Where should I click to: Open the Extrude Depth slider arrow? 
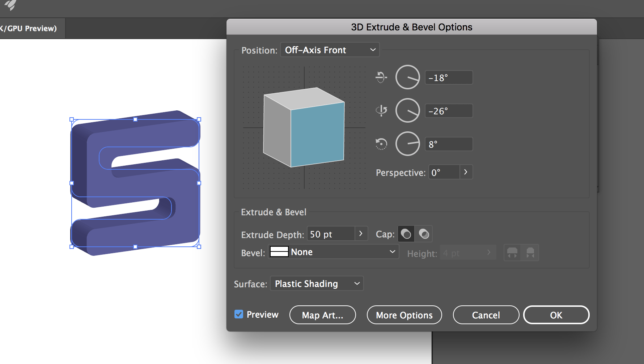361,234
